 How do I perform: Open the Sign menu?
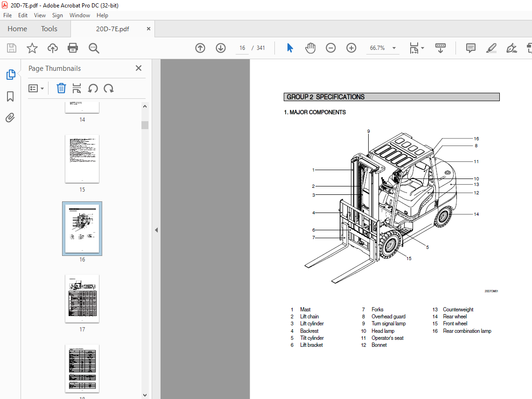coord(57,15)
